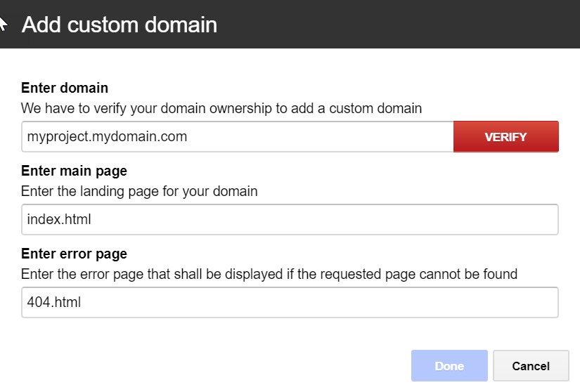Click the 'Enter error page' heading label
The width and height of the screenshot is (580, 392).
(74, 254)
